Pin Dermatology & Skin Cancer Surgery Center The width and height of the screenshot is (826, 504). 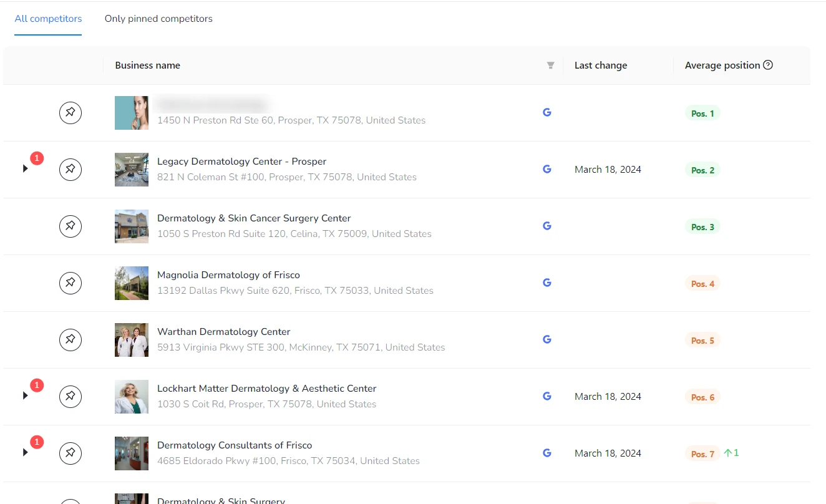click(70, 226)
